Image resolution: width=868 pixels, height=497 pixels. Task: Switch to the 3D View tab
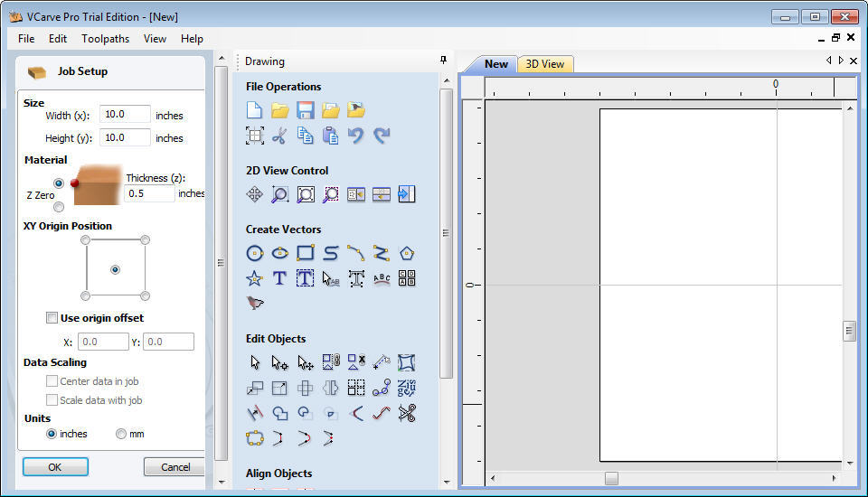click(545, 64)
